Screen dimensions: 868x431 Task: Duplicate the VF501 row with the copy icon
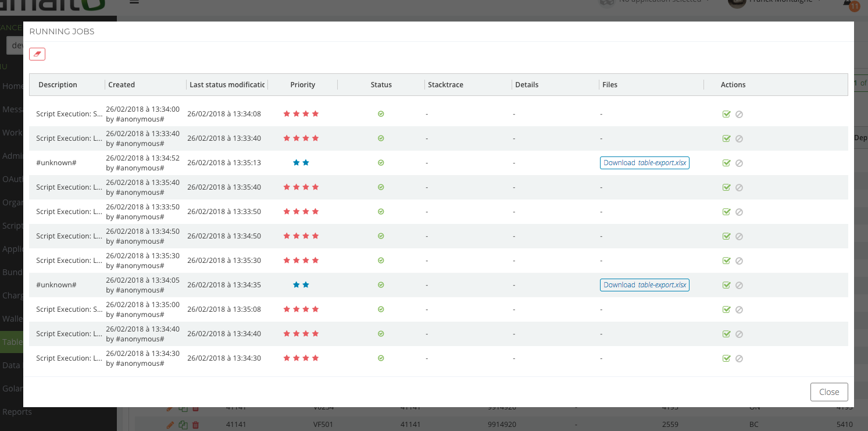(x=183, y=425)
